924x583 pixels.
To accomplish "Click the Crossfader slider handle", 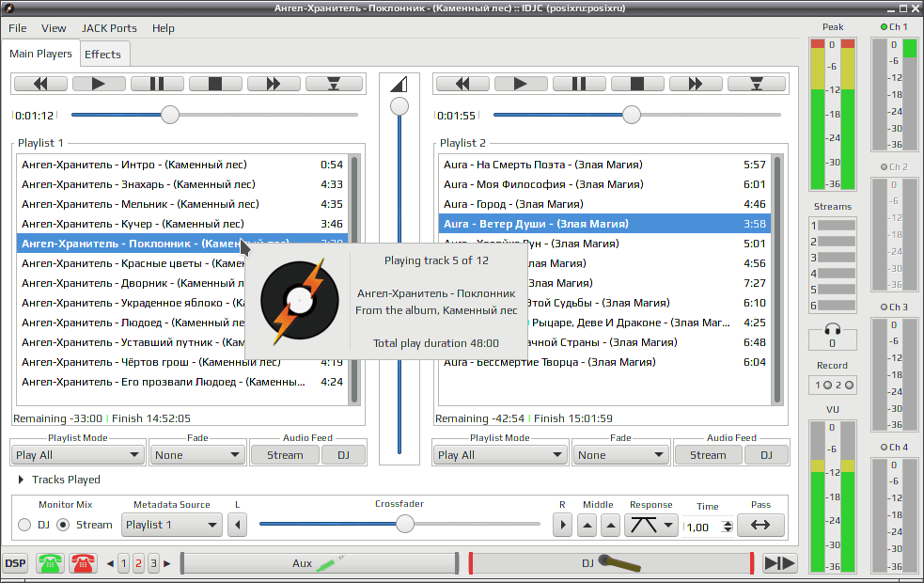I will 405,524.
